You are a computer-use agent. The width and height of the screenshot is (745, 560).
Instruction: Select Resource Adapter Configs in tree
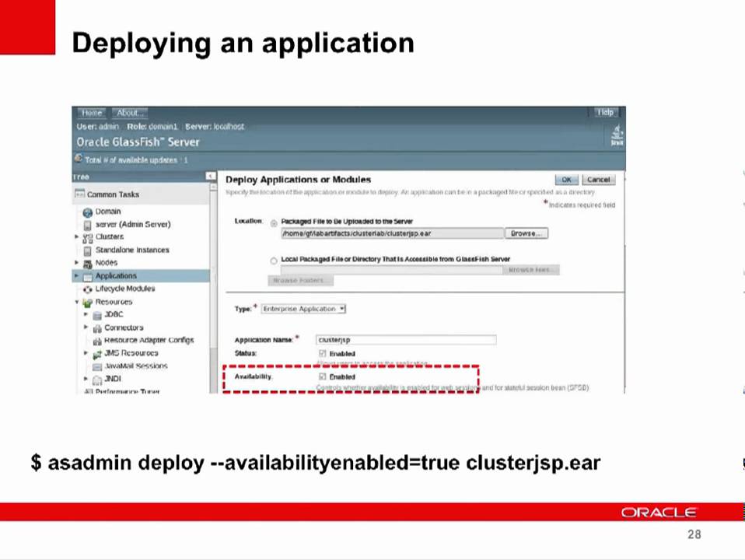pyautogui.click(x=149, y=340)
